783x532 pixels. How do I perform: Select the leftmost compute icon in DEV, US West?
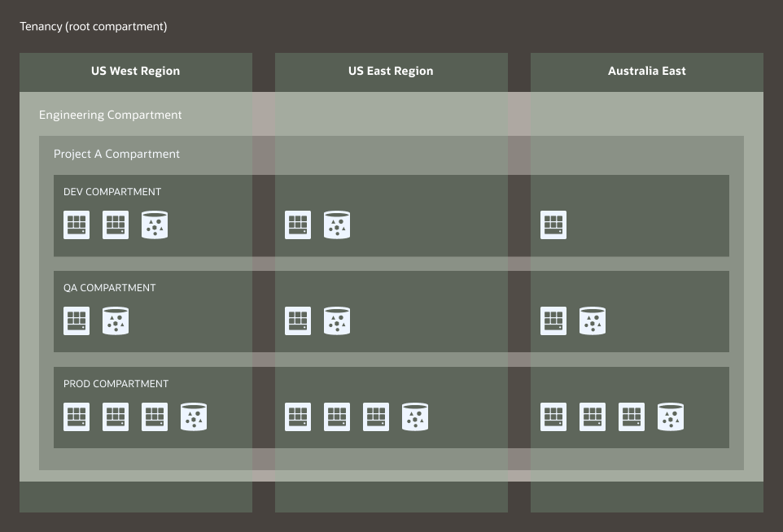(77, 225)
